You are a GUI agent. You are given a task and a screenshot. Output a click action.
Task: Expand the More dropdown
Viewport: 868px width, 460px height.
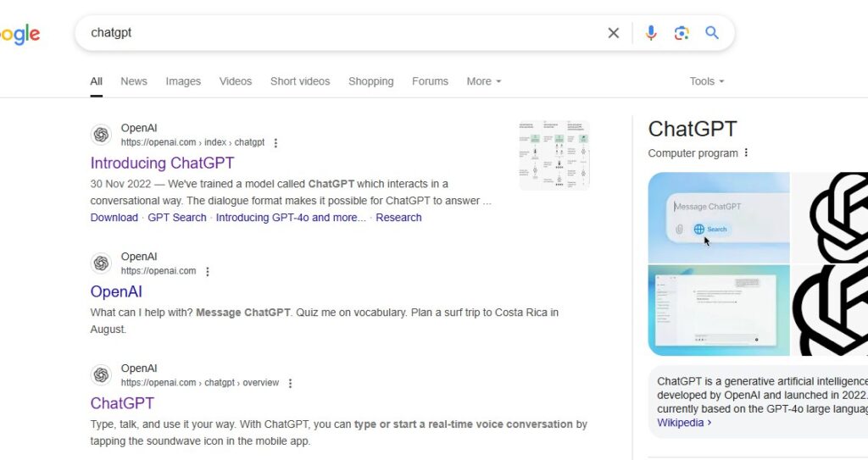click(484, 81)
